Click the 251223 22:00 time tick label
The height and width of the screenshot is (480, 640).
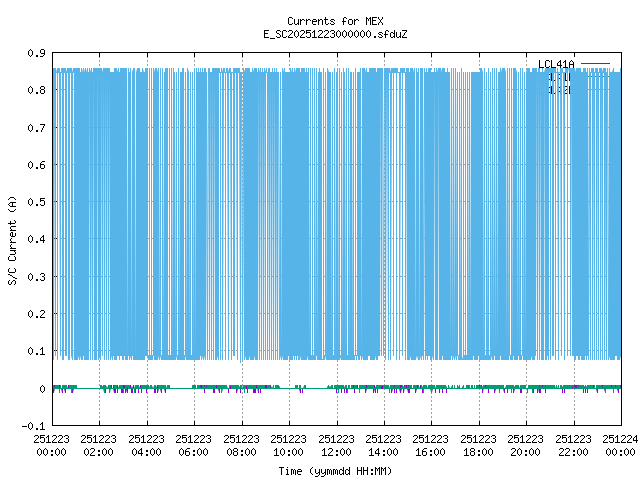tap(573, 444)
